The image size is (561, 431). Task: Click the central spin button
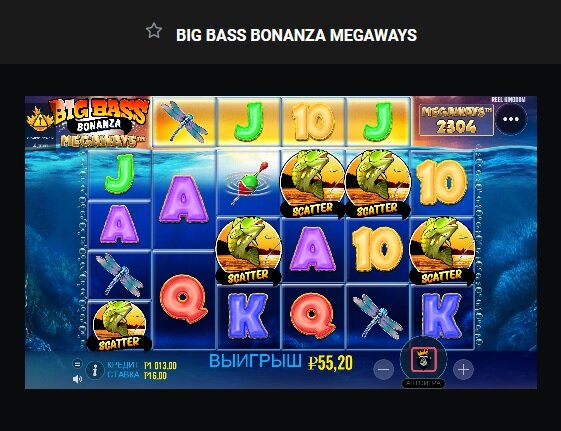423,359
